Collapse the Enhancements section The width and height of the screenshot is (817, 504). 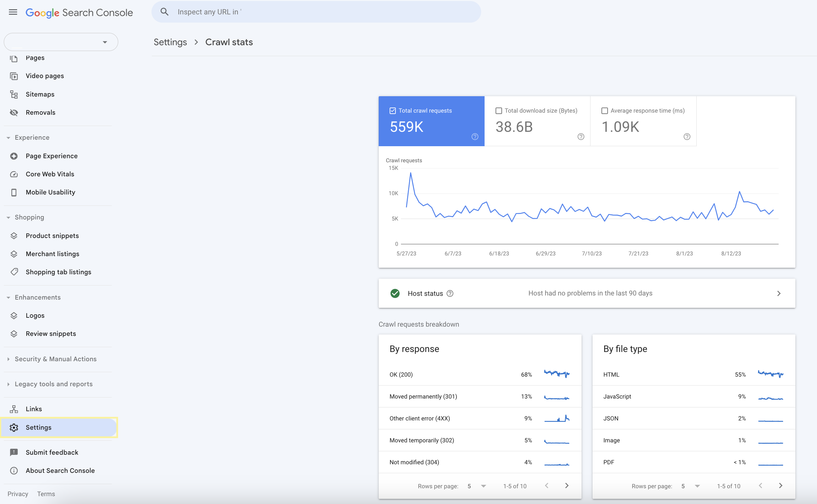(x=8, y=298)
